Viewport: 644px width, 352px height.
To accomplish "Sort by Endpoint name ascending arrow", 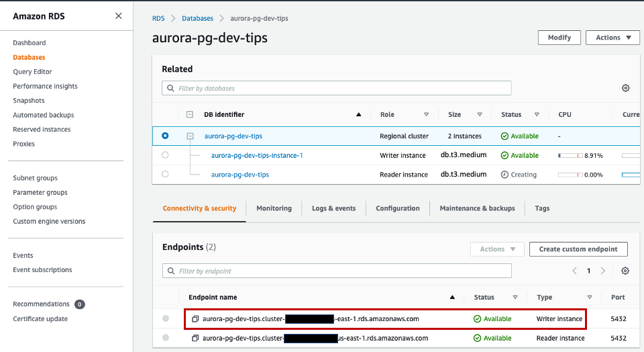I will coord(452,298).
